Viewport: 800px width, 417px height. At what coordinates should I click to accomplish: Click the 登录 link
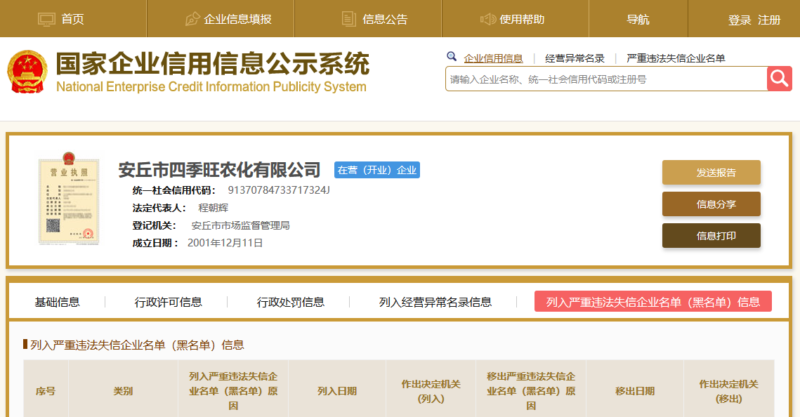point(739,20)
